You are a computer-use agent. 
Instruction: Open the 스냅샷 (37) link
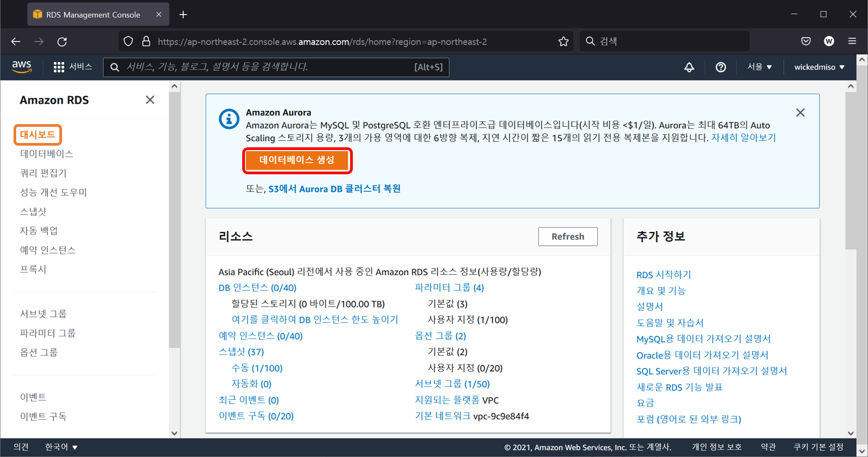coord(241,352)
